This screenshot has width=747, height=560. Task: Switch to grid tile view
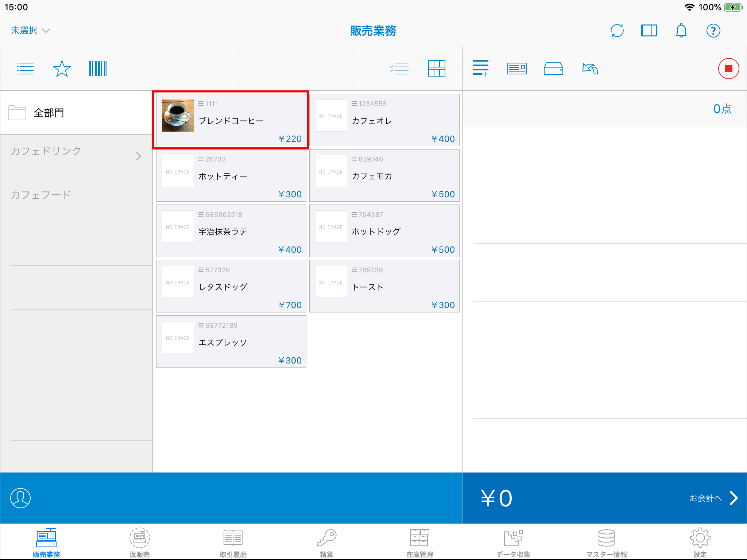coord(437,69)
